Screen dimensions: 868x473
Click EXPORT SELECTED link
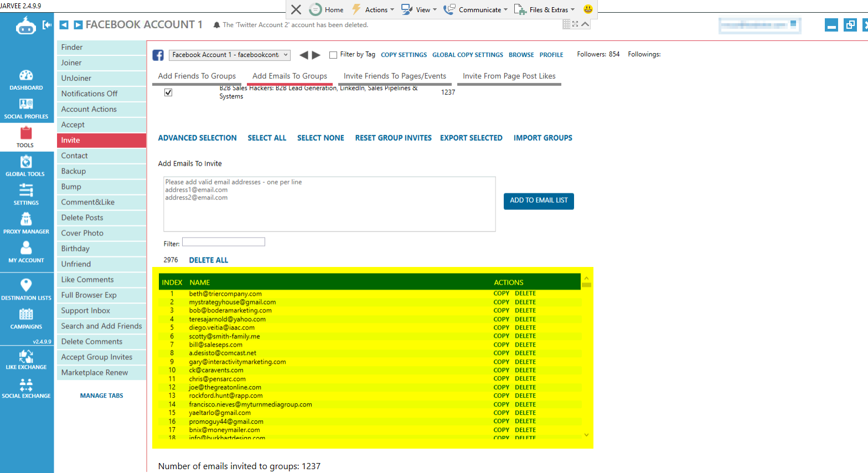pyautogui.click(x=471, y=138)
